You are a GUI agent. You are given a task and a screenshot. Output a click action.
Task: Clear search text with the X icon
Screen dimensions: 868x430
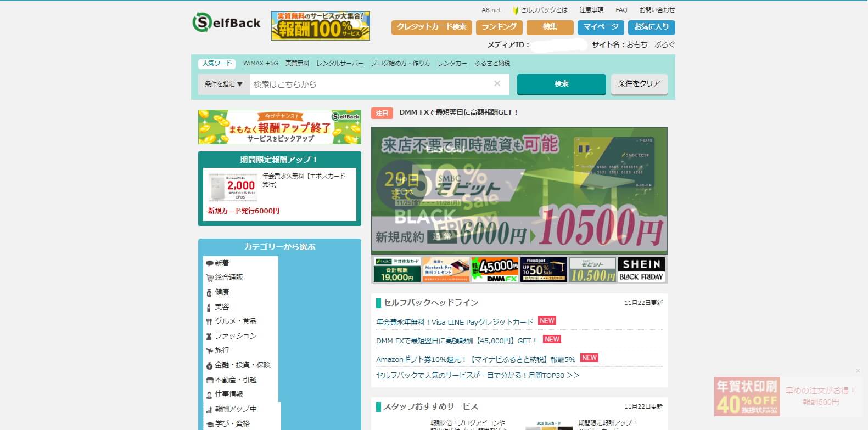[x=497, y=83]
